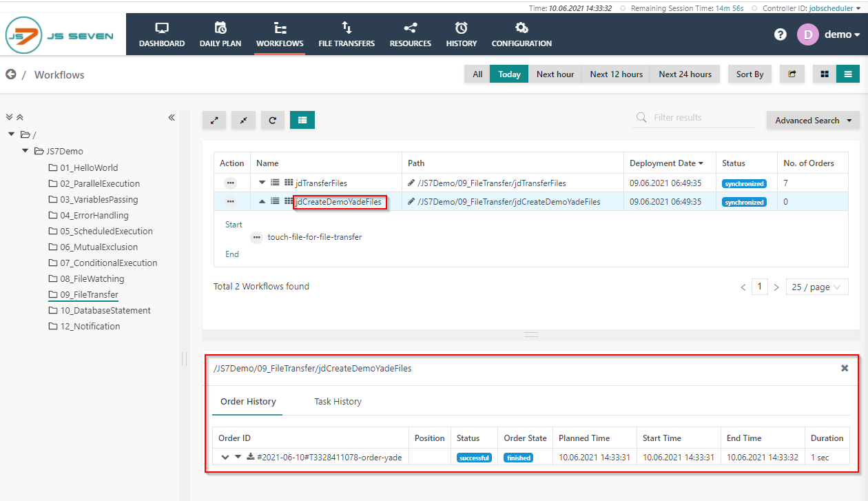Open the 02_ParallelExecution folder
Viewport: 868px width, 501px height.
tap(94, 183)
